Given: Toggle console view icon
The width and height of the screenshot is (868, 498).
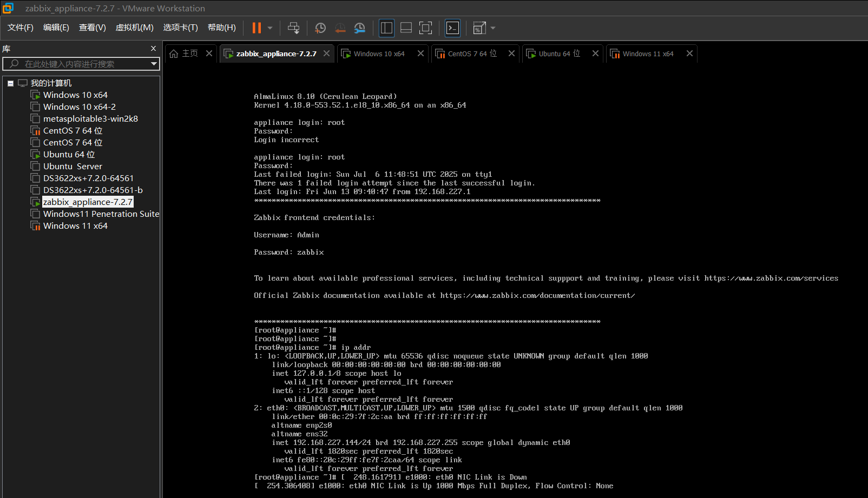Looking at the screenshot, I should (x=452, y=28).
